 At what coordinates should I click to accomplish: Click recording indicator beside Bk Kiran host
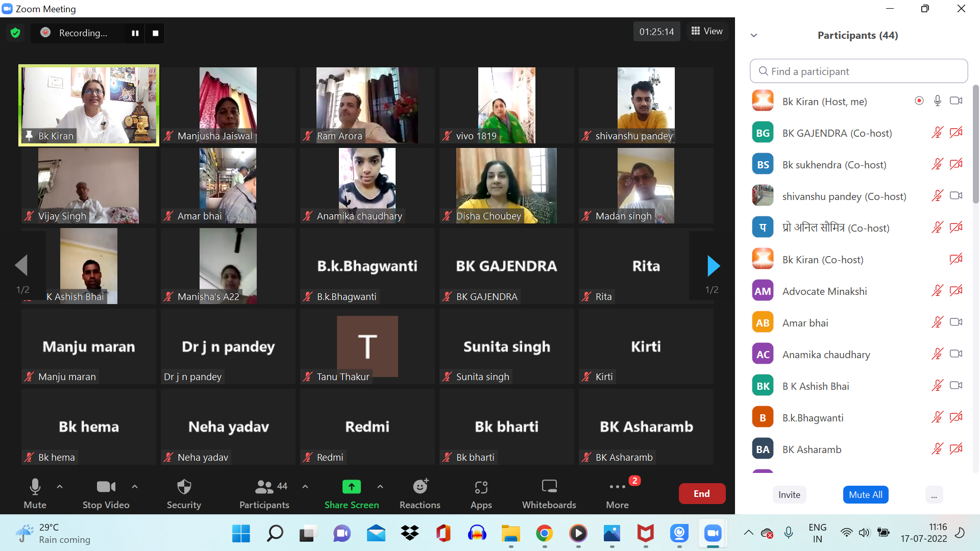click(x=919, y=101)
